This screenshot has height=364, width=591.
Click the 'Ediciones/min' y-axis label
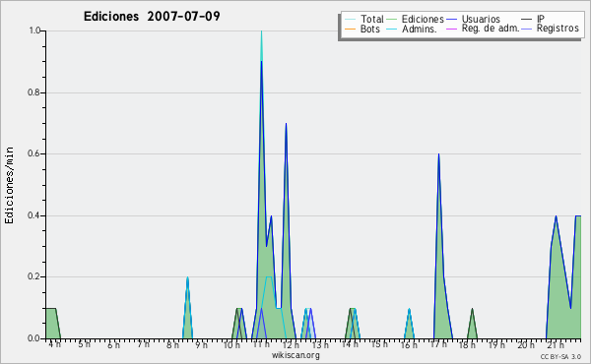(9, 185)
